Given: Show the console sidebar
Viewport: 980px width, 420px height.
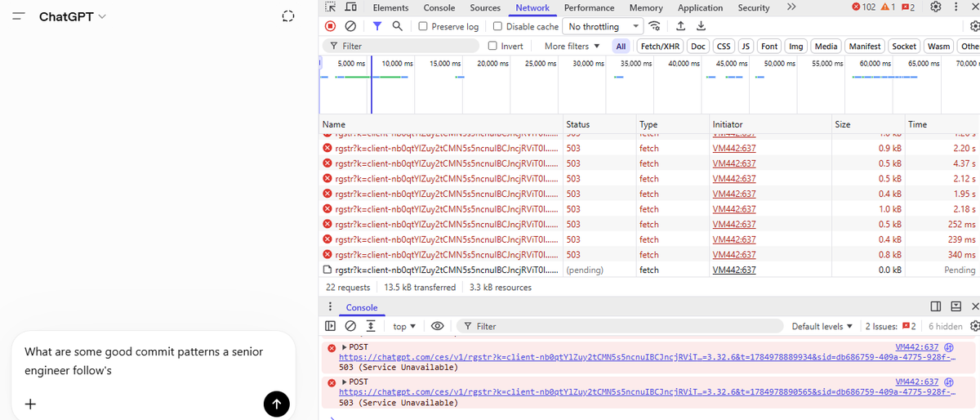Looking at the screenshot, I should pos(331,326).
